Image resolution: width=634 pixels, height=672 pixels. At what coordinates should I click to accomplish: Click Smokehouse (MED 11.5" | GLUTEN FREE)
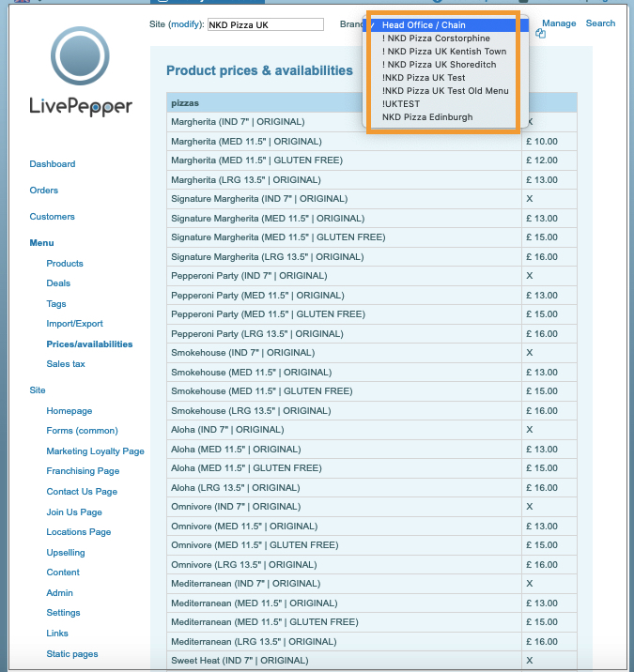(x=262, y=391)
